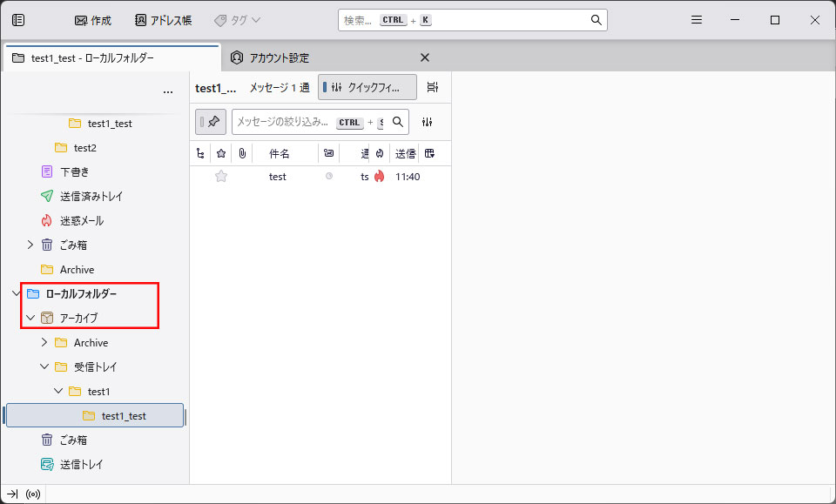Toggle the クイックフィルター quick filter bar

click(x=367, y=87)
